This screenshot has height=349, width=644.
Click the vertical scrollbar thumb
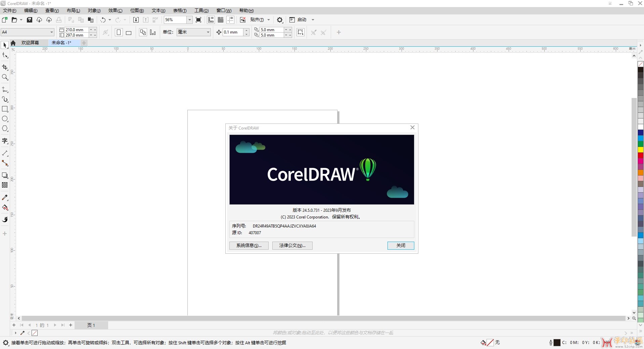point(634,167)
